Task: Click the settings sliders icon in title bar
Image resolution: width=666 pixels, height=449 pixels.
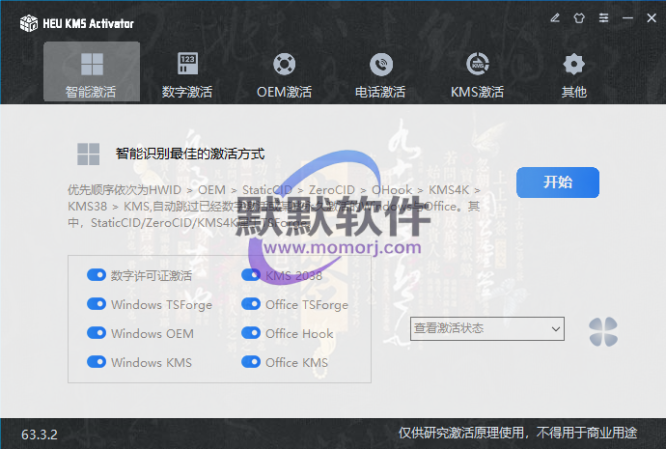Action: coord(602,18)
